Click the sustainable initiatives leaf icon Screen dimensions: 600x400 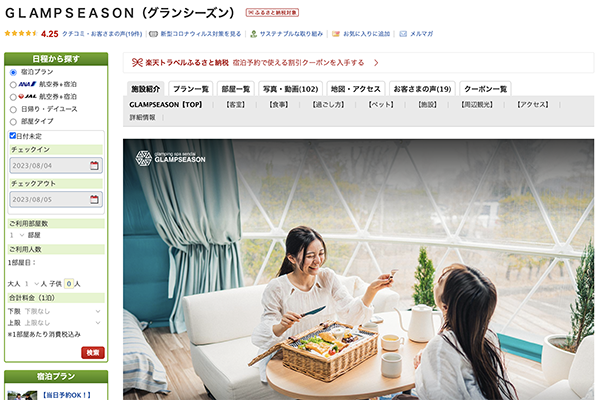(253, 34)
